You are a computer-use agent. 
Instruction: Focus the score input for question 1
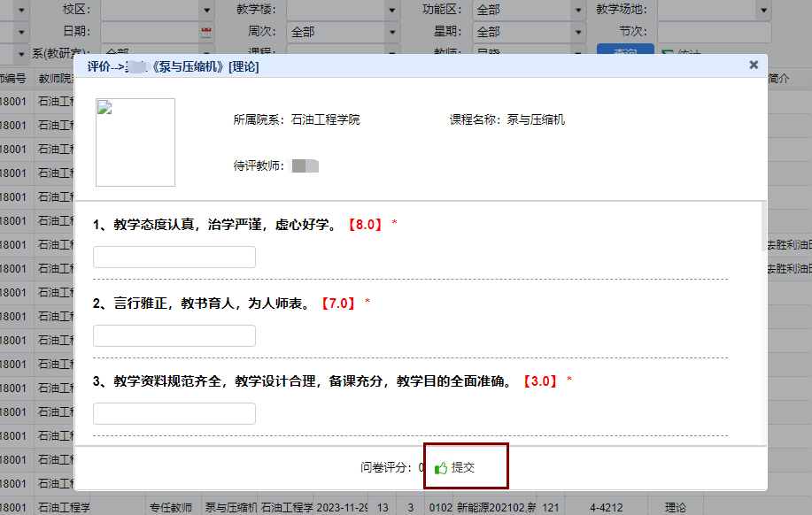pos(174,257)
